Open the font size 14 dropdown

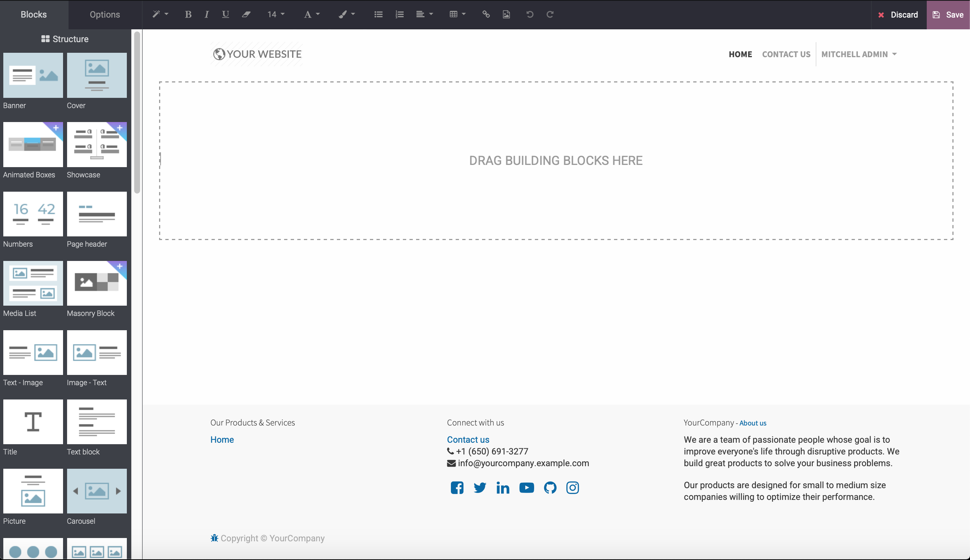click(x=276, y=15)
